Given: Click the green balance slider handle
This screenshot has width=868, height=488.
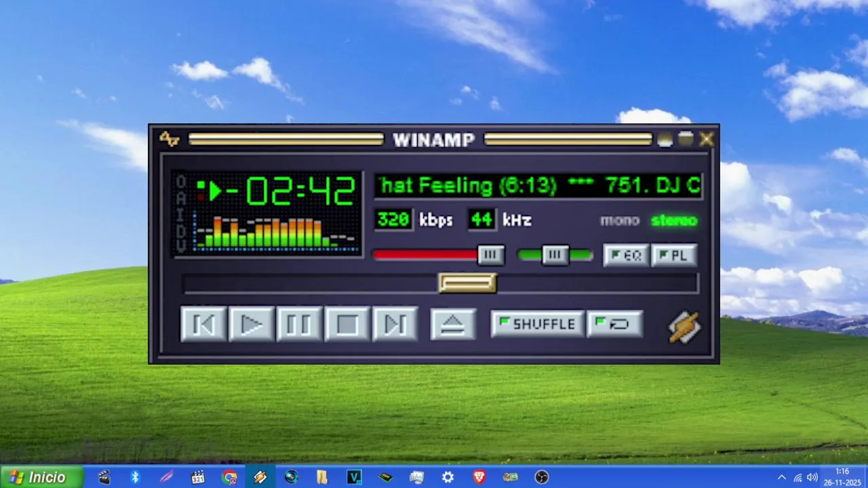Looking at the screenshot, I should [555, 255].
